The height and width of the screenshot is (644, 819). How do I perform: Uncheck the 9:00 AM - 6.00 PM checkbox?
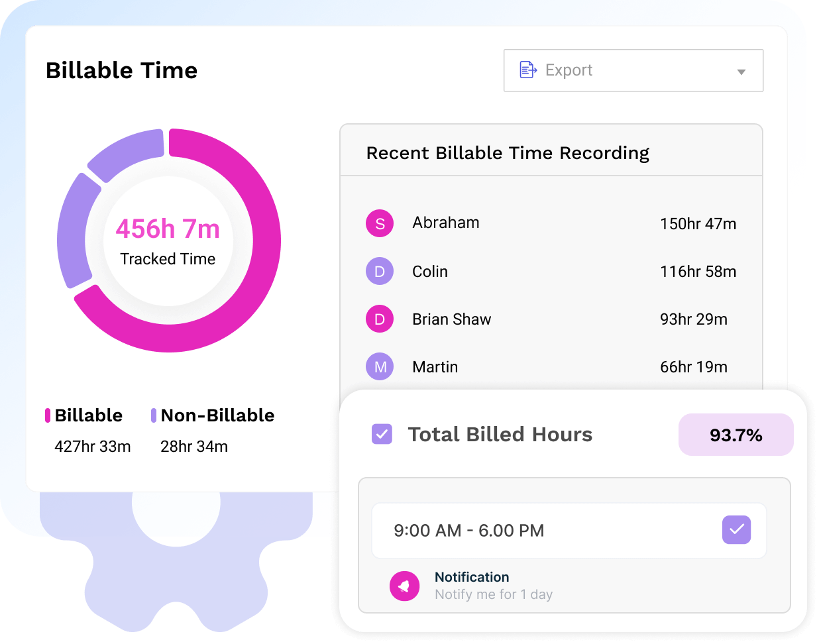[x=736, y=530]
